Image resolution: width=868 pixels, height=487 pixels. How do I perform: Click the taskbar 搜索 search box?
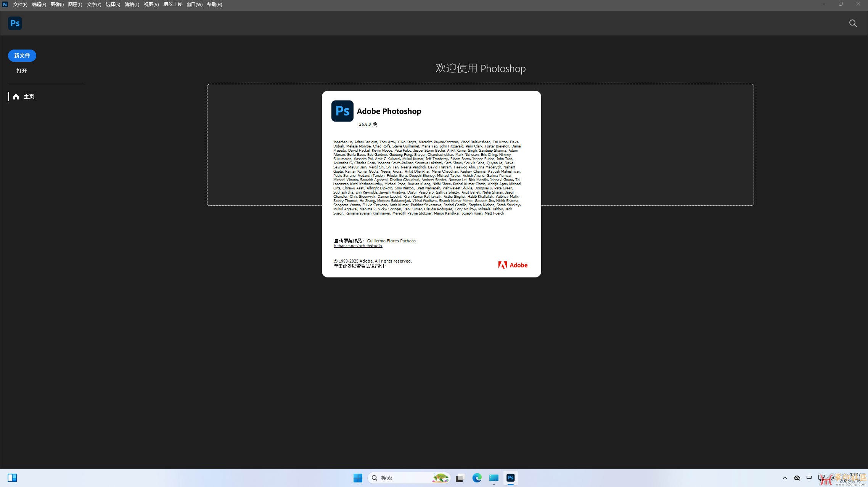coord(409,478)
